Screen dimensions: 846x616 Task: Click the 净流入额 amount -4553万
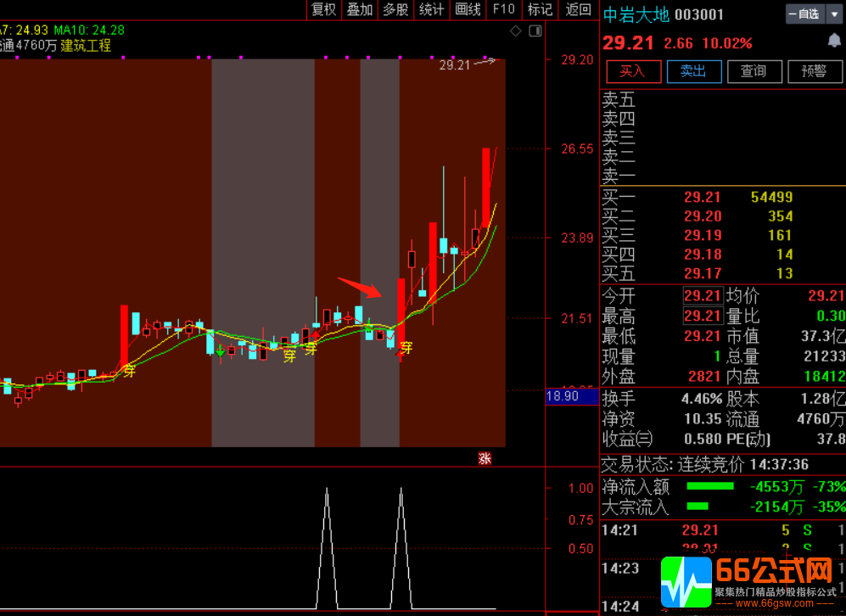point(777,487)
